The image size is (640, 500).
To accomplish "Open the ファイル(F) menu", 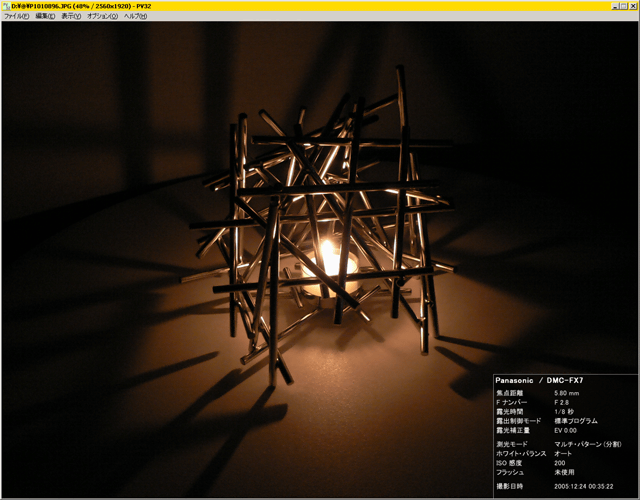I will point(16,16).
